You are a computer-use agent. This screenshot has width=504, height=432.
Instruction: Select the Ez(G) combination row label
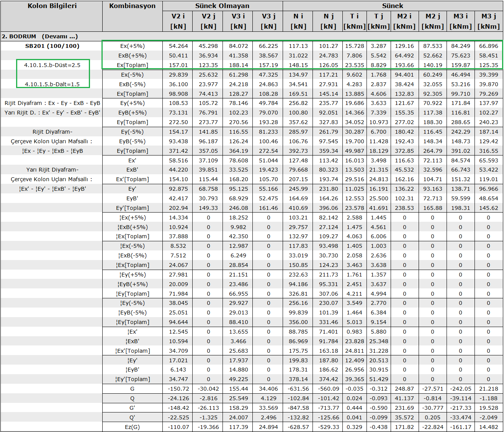pyautogui.click(x=133, y=427)
